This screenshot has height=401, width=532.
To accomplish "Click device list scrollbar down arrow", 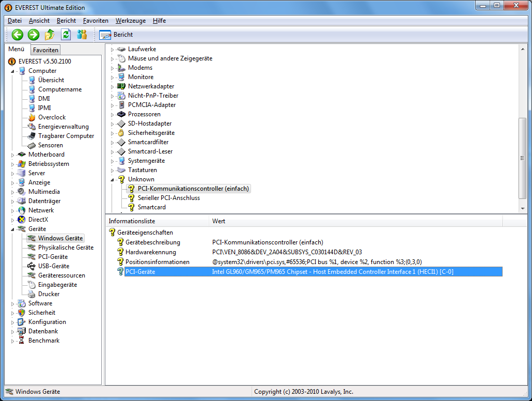I will pyautogui.click(x=523, y=208).
